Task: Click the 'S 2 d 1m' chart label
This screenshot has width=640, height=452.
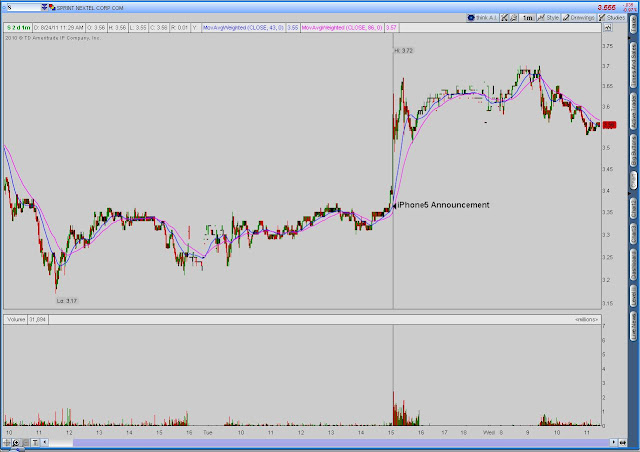Action: (x=18, y=28)
